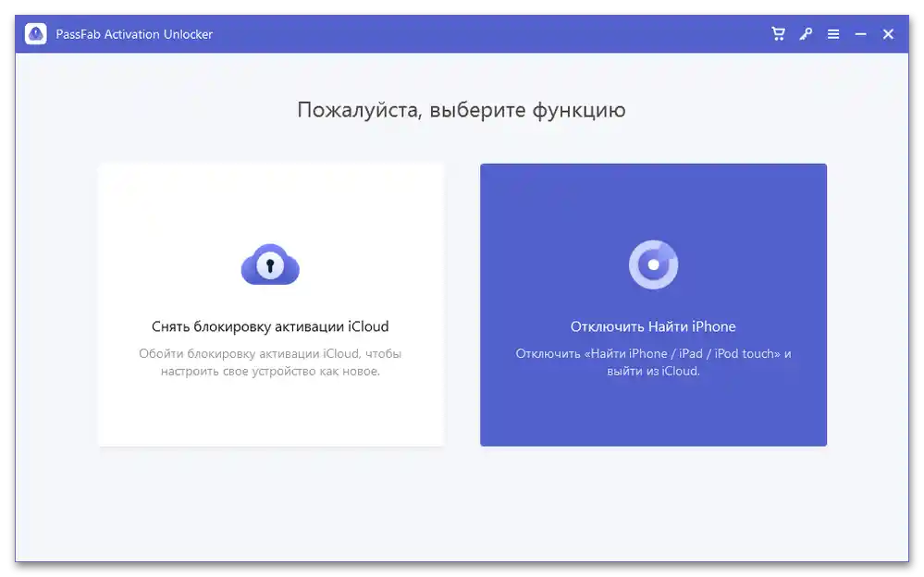
Task: Click the cloud lock icon
Action: tap(270, 264)
